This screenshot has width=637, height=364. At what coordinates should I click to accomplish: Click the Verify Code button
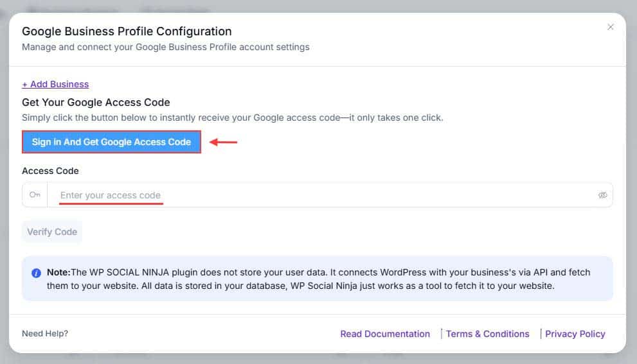[x=52, y=232]
